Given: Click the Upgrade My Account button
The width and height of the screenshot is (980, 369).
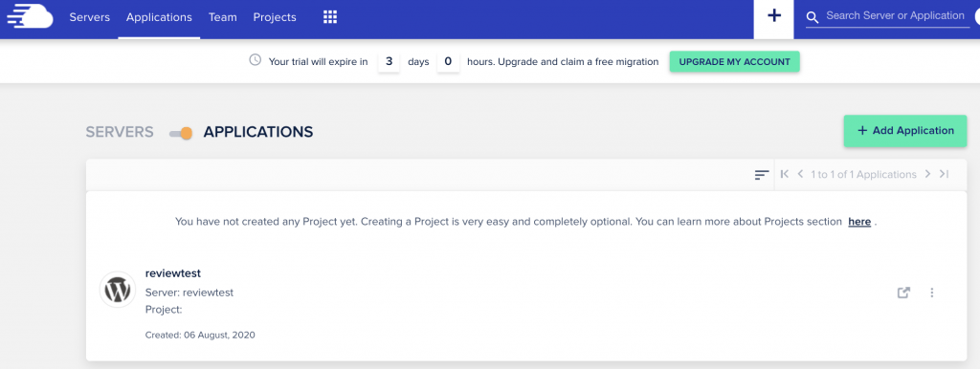Looking at the screenshot, I should 734,62.
